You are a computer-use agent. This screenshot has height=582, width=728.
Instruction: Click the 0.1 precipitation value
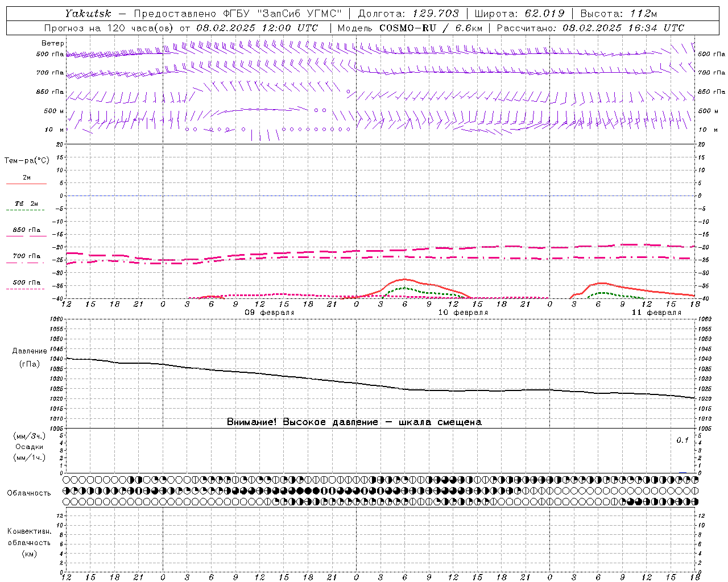[682, 440]
